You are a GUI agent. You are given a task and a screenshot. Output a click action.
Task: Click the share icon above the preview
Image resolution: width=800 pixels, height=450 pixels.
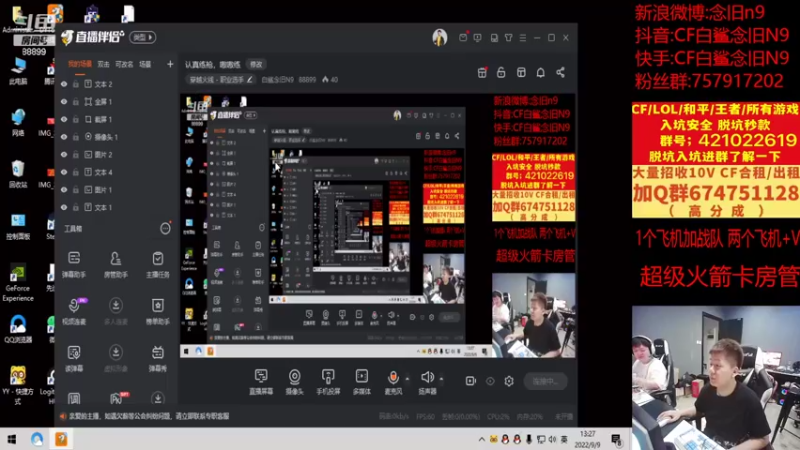[560, 72]
